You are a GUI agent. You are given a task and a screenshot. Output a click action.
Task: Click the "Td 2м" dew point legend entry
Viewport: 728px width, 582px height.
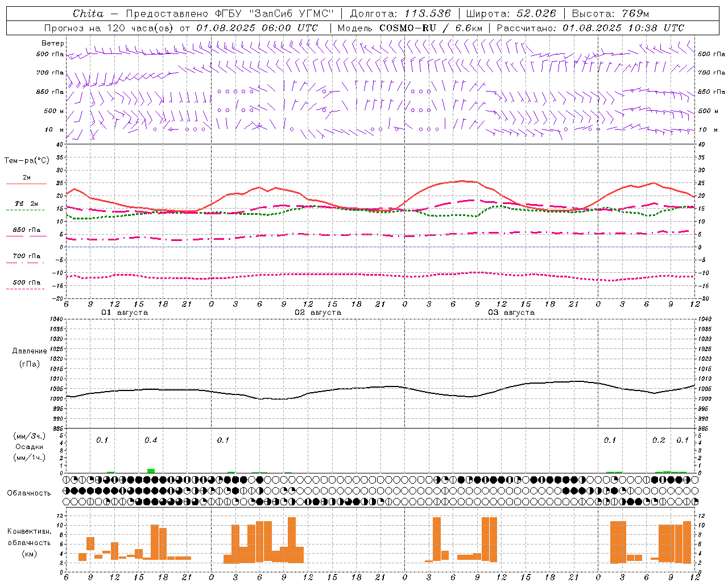[x=26, y=203]
